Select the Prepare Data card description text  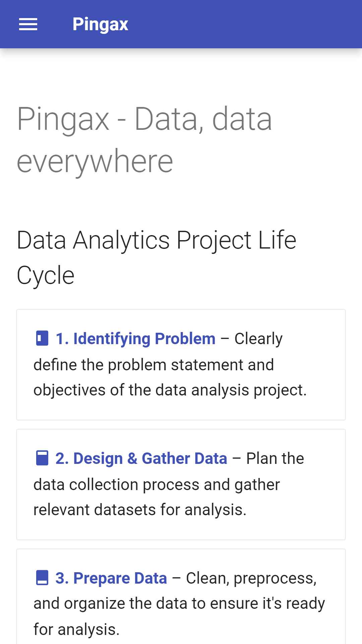pos(179,604)
